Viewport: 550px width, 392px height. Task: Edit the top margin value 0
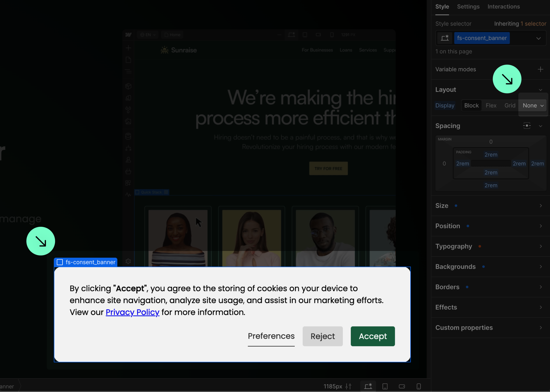point(491,142)
